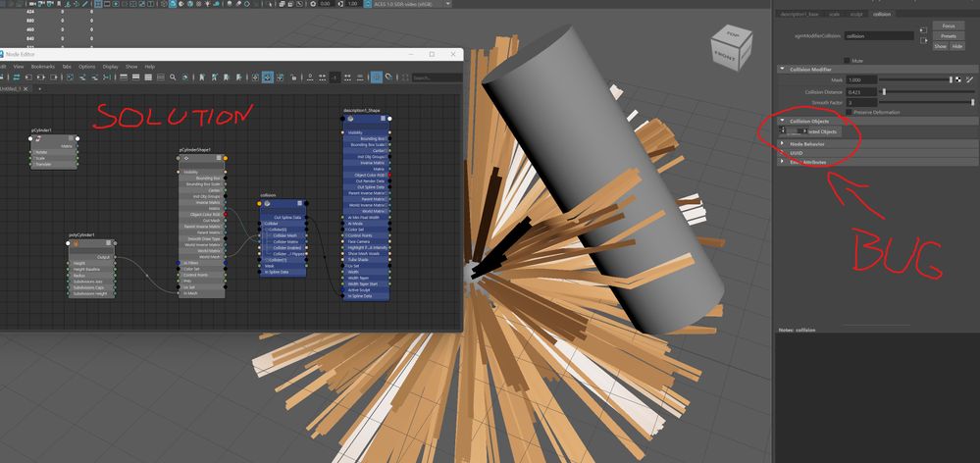Toggle the Mute checkbox
The image size is (980, 463).
tap(847, 61)
